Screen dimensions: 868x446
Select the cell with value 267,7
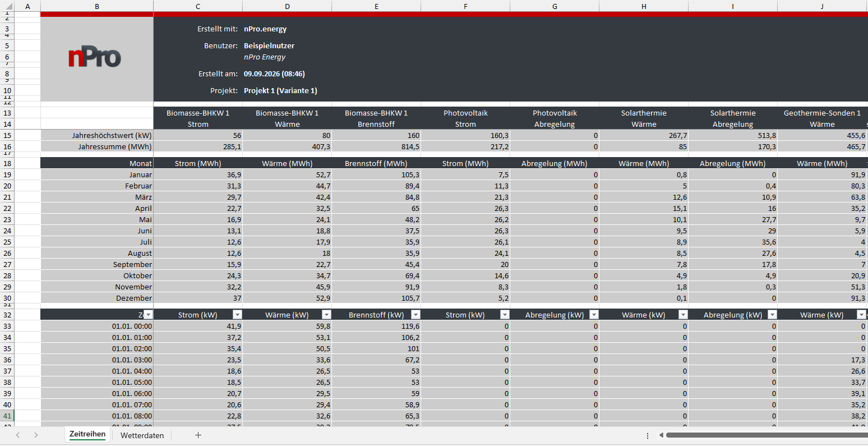(x=644, y=135)
